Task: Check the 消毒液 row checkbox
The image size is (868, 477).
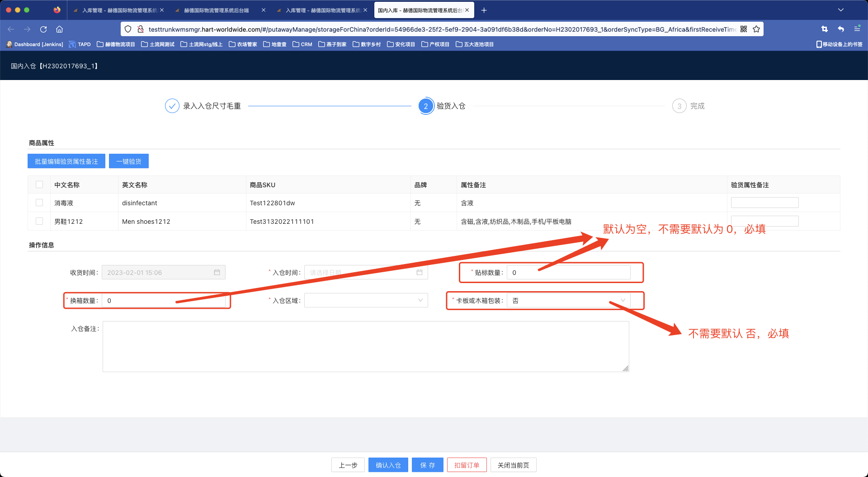Action: [x=39, y=203]
